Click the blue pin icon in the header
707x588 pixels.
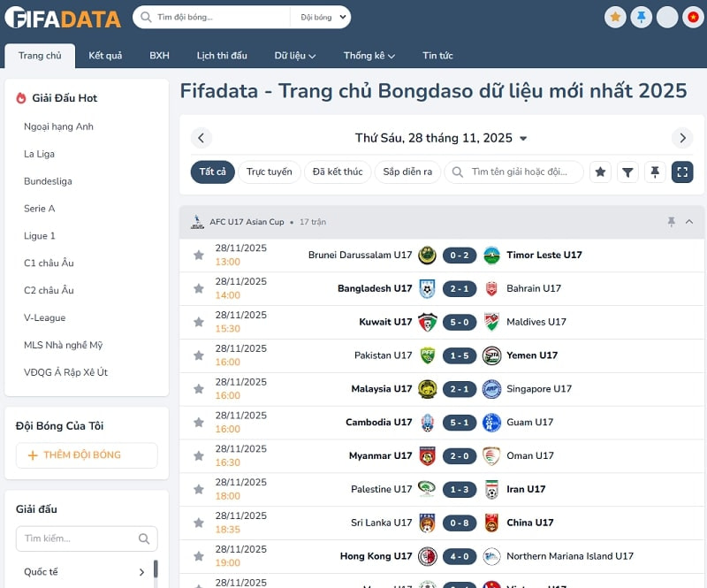pos(642,16)
